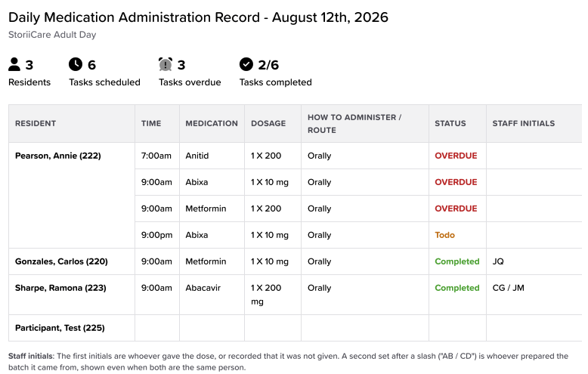
Task: Click OVERDUE status for 7:00am Anitid
Action: tap(456, 156)
